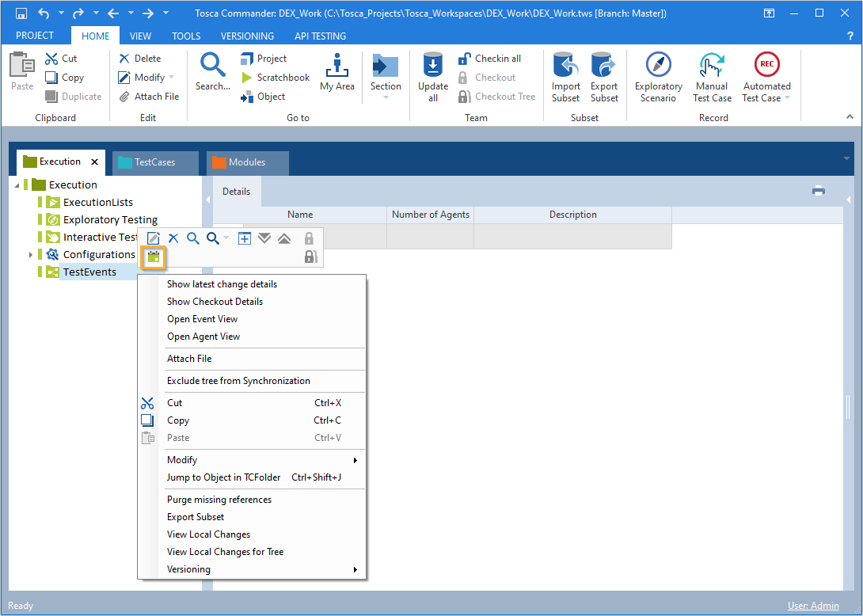Expand the Configurations tree node
Screen dimensions: 863x616
(x=31, y=255)
